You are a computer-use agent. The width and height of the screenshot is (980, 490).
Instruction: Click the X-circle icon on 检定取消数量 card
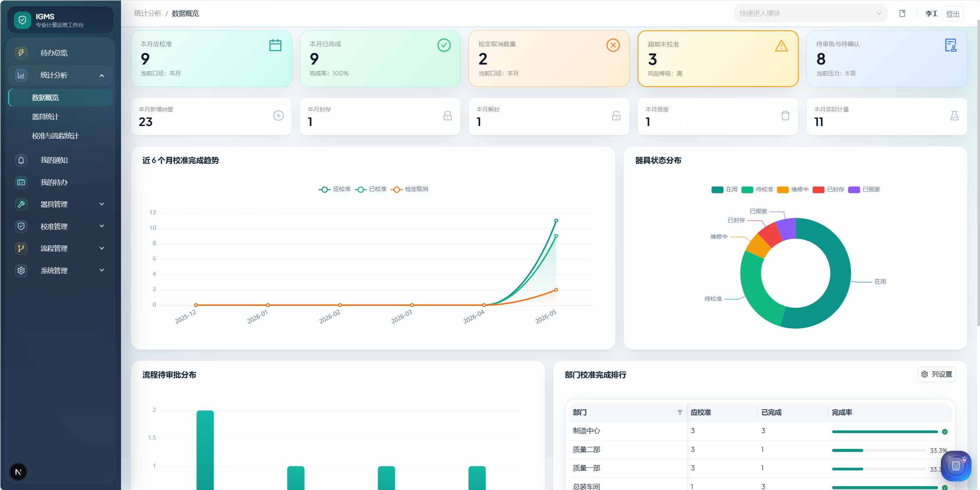click(613, 45)
